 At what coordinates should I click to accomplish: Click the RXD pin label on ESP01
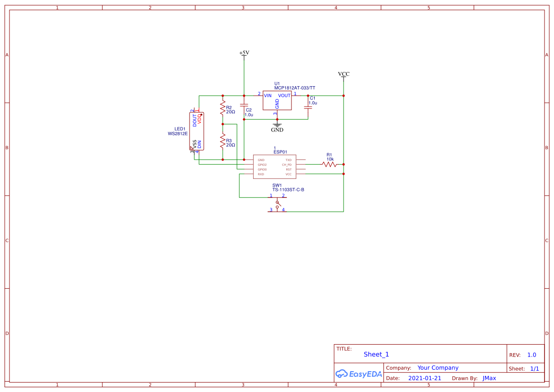pos(261,174)
